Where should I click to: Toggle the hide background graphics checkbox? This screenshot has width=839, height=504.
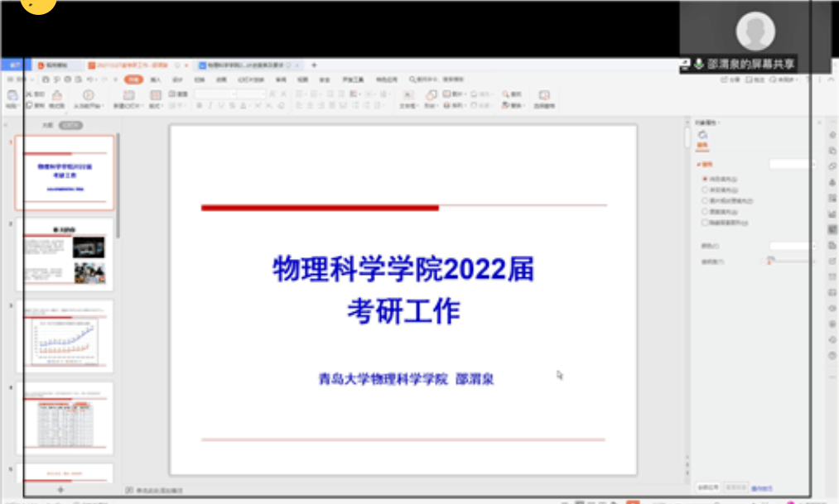[x=705, y=222]
